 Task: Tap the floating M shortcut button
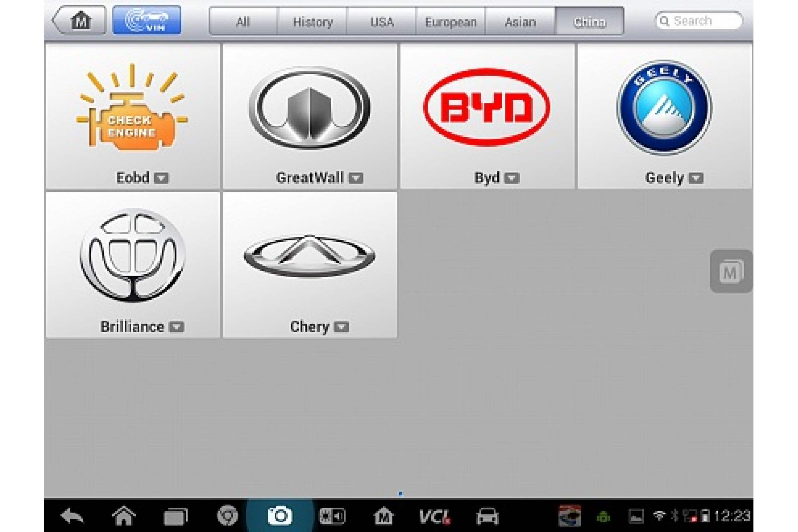731,271
